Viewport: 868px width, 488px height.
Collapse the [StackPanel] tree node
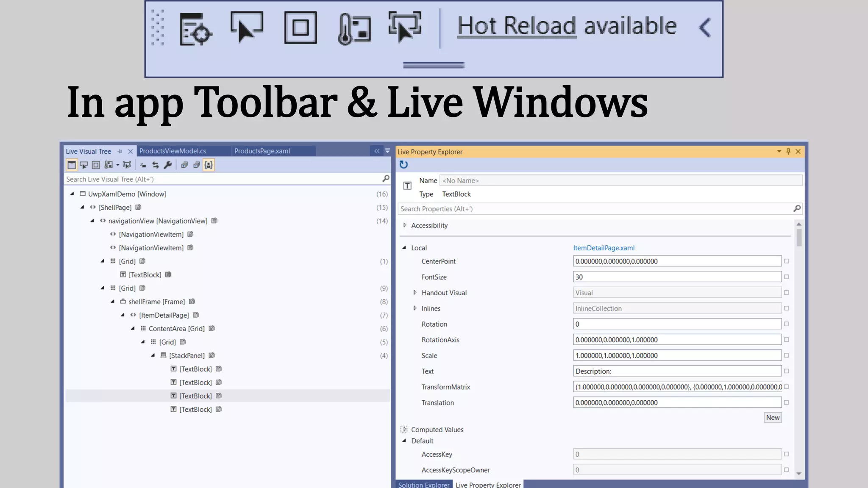point(153,355)
